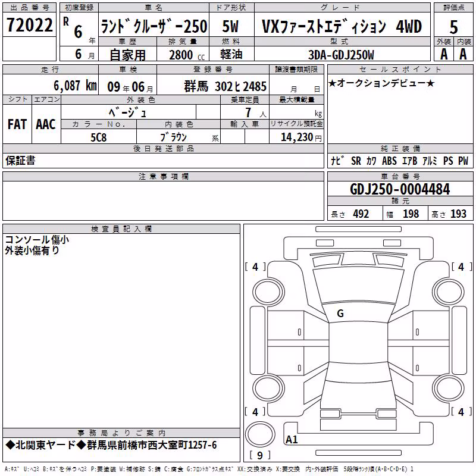Select the color number 5C8
This screenshot has height=476, width=476.
(99, 137)
